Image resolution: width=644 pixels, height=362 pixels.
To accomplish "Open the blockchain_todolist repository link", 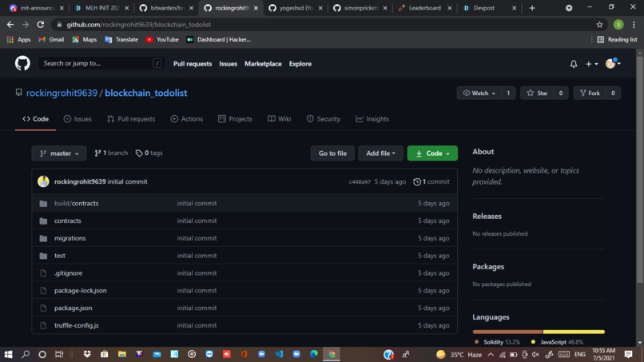I will 145,93.
